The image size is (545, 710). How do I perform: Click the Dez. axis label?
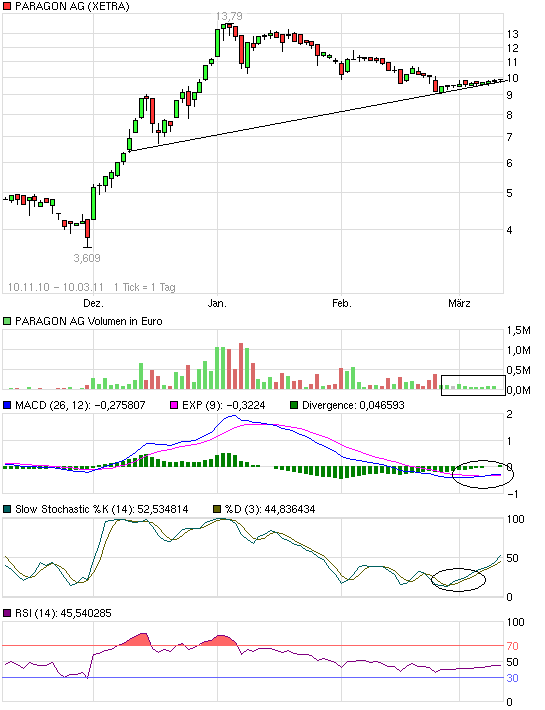click(93, 303)
